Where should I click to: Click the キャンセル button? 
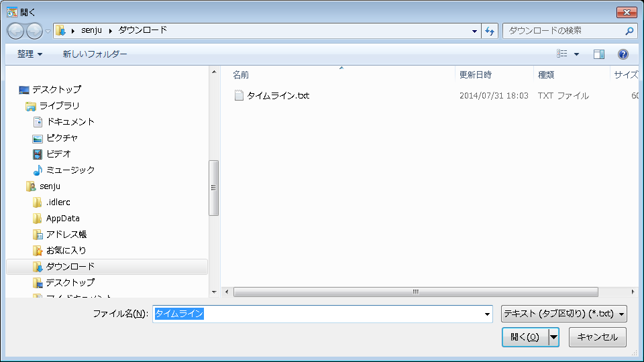coord(597,337)
